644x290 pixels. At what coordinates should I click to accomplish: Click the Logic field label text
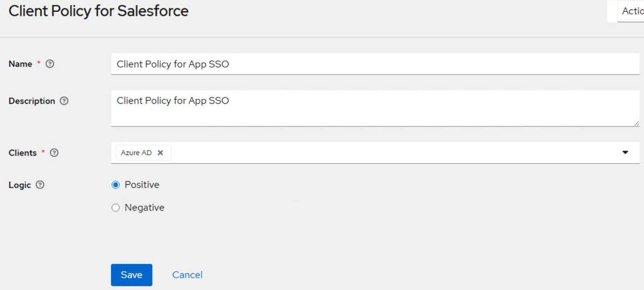[20, 185]
